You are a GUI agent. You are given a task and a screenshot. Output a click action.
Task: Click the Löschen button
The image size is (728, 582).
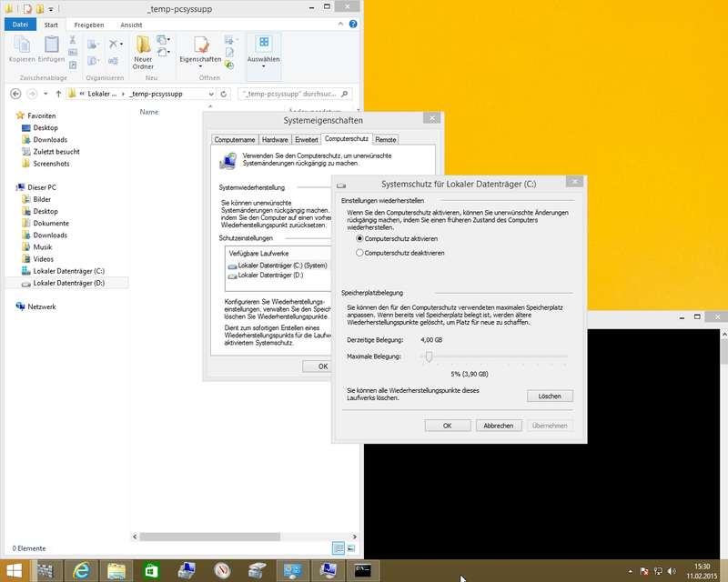click(549, 396)
